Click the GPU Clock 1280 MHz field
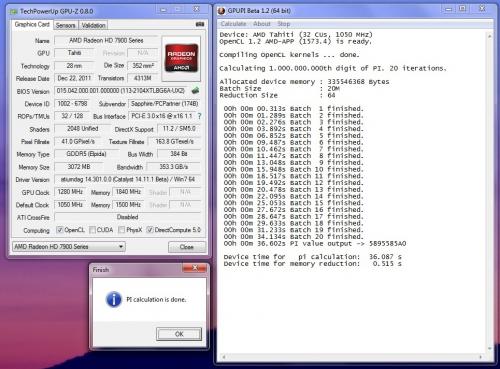The width and height of the screenshot is (500, 369). pyautogui.click(x=70, y=192)
